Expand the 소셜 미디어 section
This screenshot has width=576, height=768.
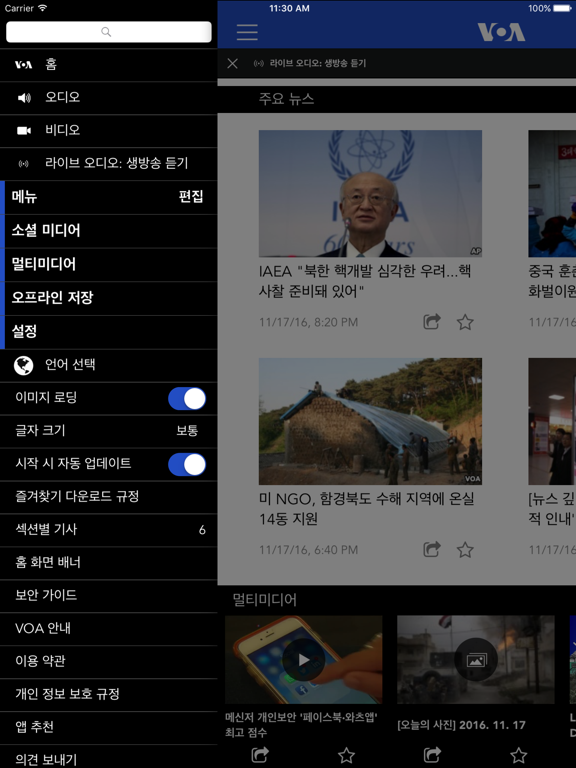(109, 230)
